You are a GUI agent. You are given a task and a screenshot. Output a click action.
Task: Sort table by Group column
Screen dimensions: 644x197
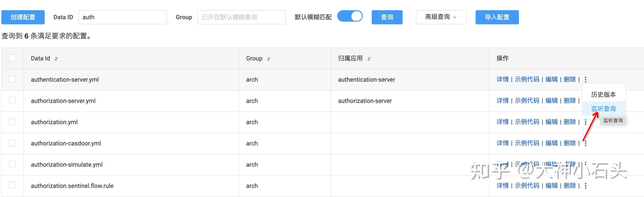click(x=269, y=59)
